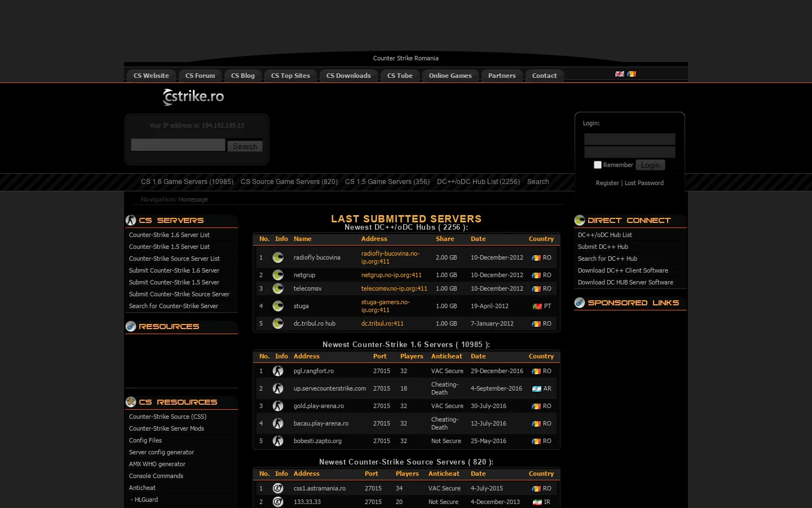This screenshot has height=508, width=812.
Task: Click the cstrike.ro logo
Action: coord(193,97)
